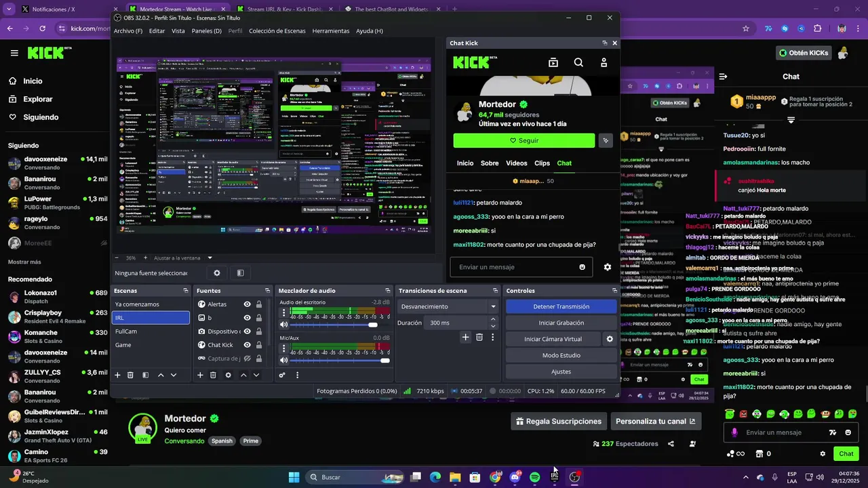
Task: Open Kick sidebar hamburger menu in browser
Action: tap(14, 53)
